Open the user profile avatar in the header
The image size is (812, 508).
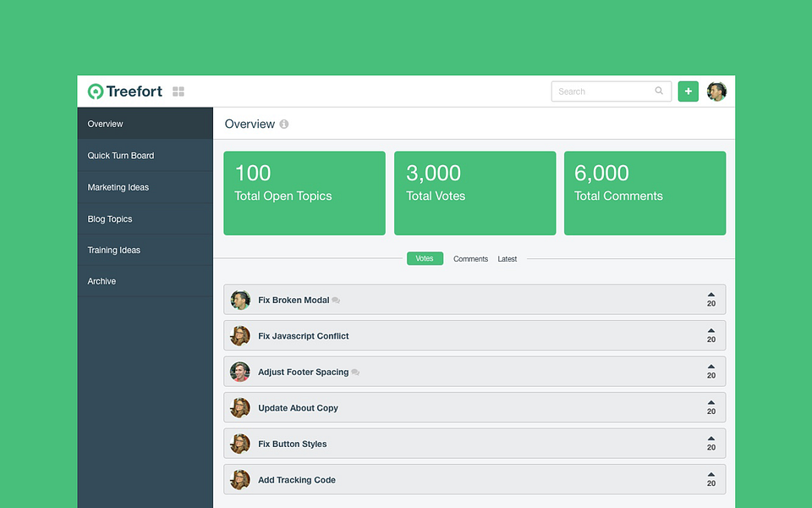tap(716, 91)
